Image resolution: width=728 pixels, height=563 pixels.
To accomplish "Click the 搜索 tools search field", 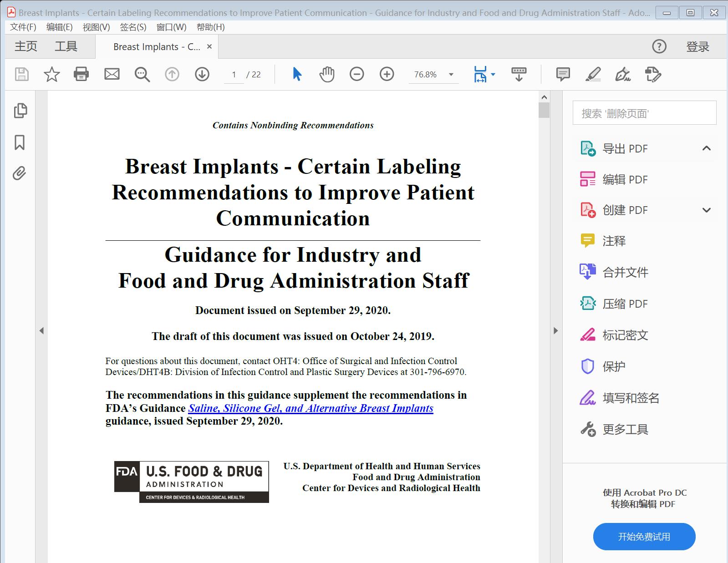I will click(x=644, y=113).
